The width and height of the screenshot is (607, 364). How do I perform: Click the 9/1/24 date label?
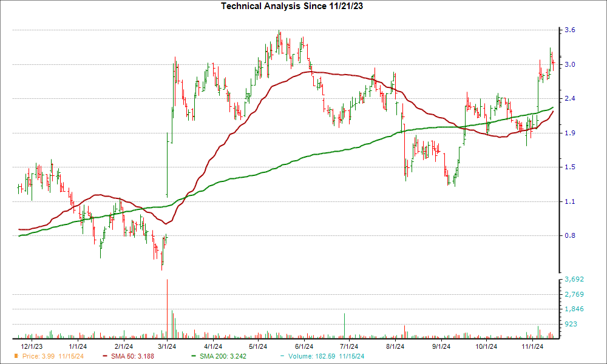click(441, 346)
